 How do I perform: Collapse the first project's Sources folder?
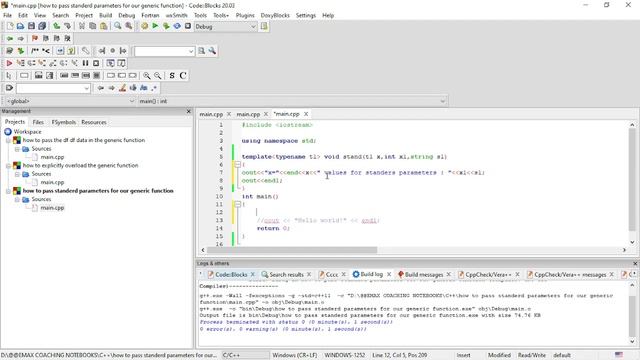(17, 149)
